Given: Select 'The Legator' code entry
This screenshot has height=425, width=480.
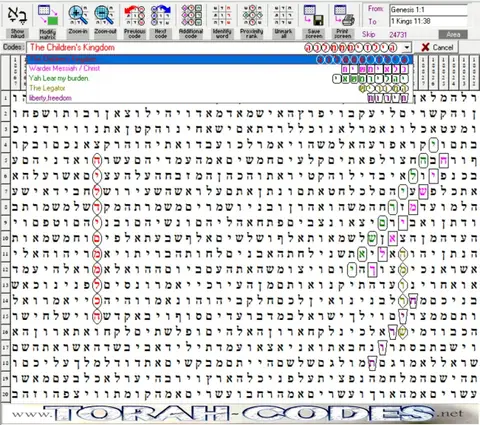Looking at the screenshot, I should (x=219, y=88).
